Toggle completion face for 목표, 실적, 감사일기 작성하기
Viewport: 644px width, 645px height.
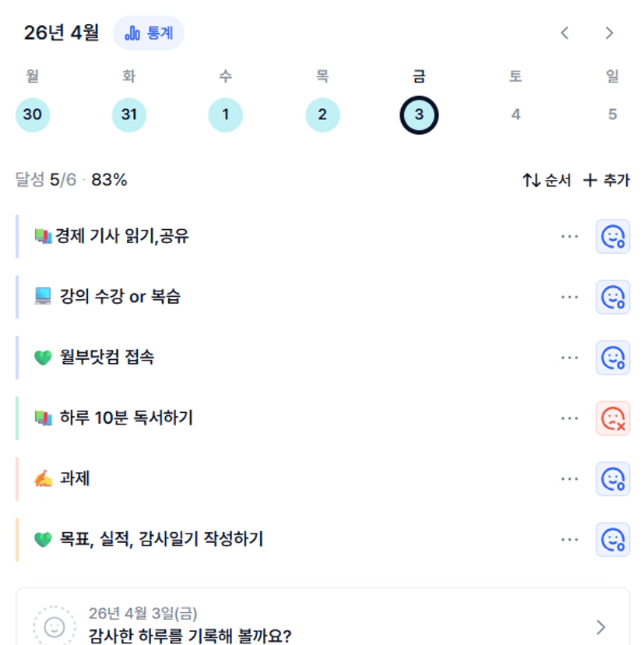coord(613,539)
